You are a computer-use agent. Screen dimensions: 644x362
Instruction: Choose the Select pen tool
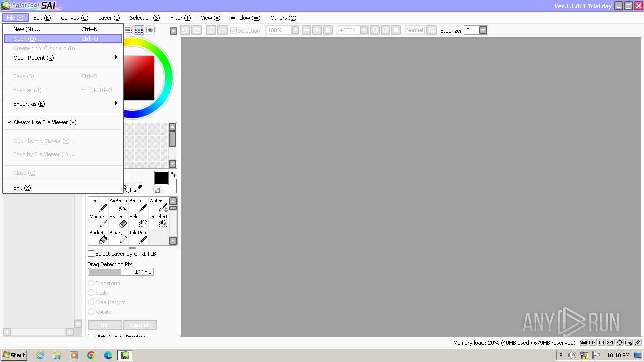138,221
